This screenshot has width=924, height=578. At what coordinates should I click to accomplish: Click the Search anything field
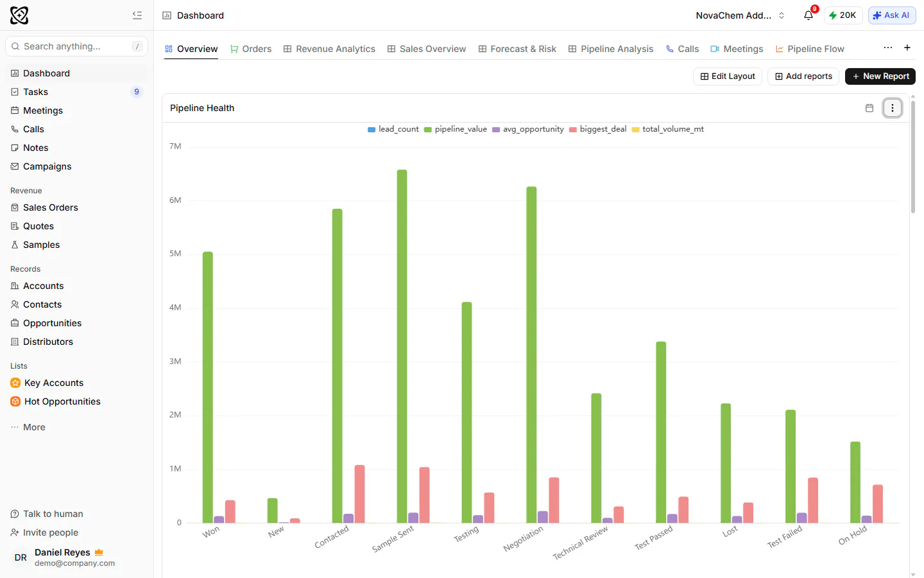(76, 46)
